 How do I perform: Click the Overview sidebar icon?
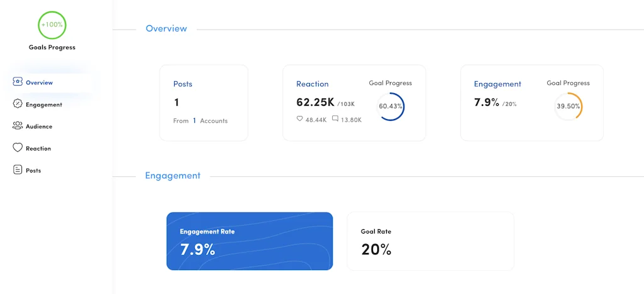point(18,82)
